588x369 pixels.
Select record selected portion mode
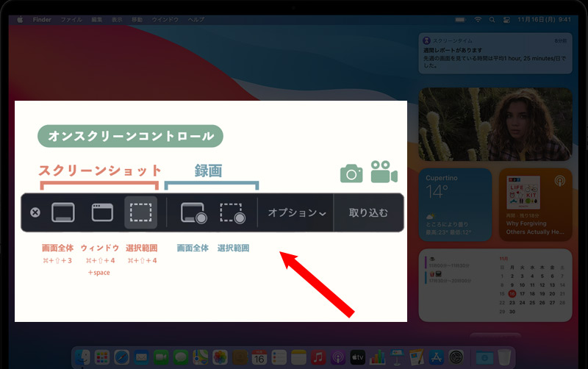232,213
